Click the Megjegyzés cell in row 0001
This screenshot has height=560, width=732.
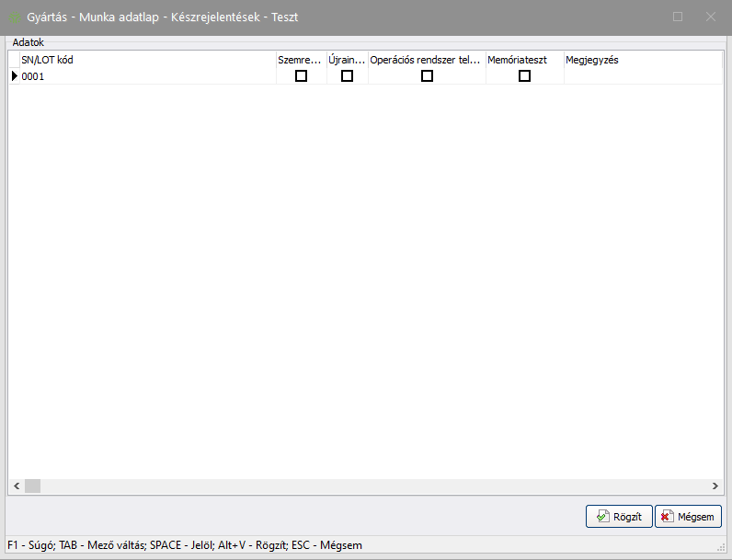click(x=642, y=76)
